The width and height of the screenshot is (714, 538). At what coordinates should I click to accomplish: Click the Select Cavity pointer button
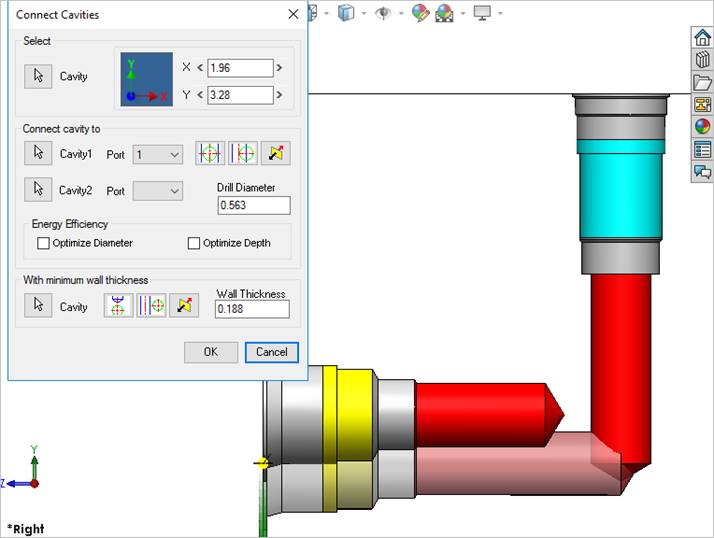pos(38,76)
